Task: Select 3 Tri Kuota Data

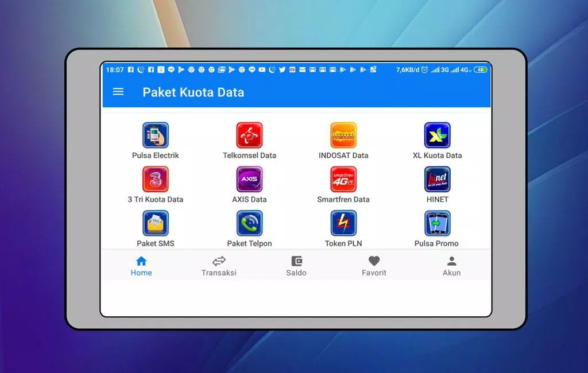Action: pyautogui.click(x=156, y=179)
